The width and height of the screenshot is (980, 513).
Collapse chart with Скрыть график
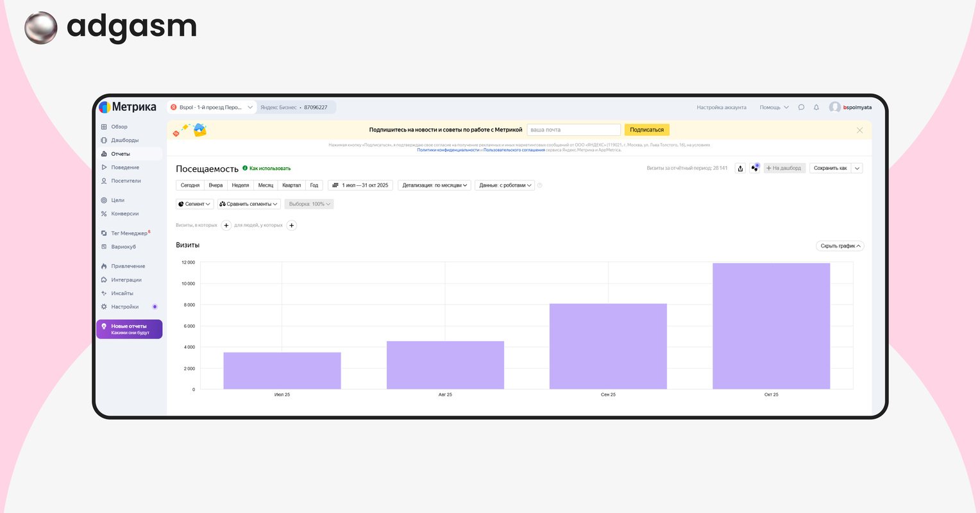840,246
